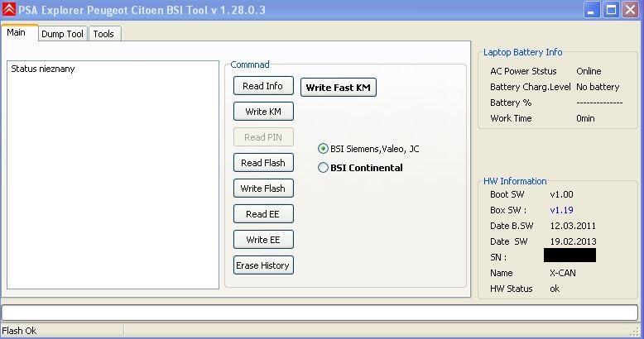Viewport: 644px width, 339px height.
Task: Select the Main tab
Action: pyautogui.click(x=17, y=33)
